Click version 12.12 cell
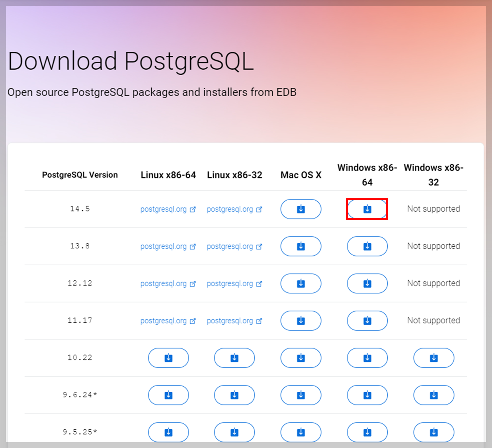 [x=80, y=283]
